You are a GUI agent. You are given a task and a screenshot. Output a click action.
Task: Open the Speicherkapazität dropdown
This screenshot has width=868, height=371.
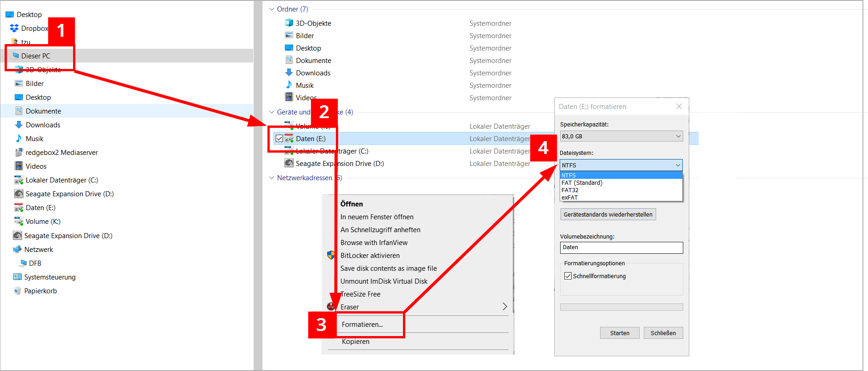[621, 136]
